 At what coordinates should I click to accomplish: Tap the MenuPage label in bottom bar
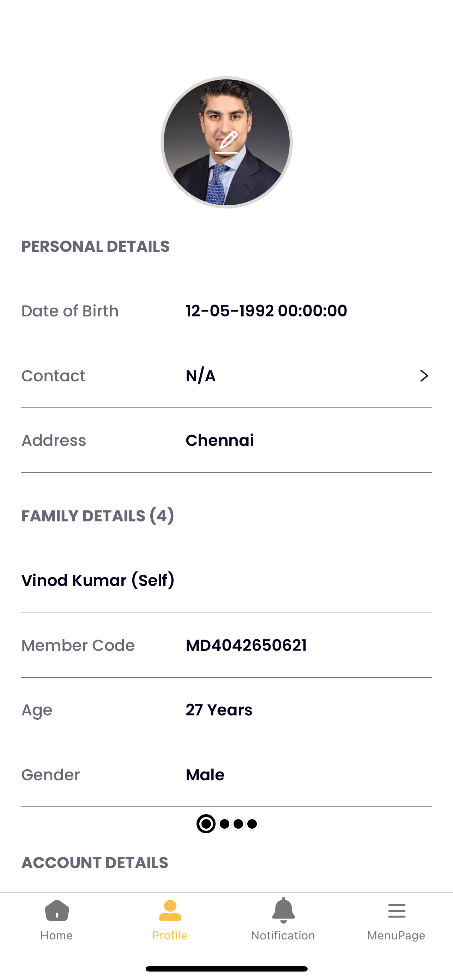click(x=396, y=936)
